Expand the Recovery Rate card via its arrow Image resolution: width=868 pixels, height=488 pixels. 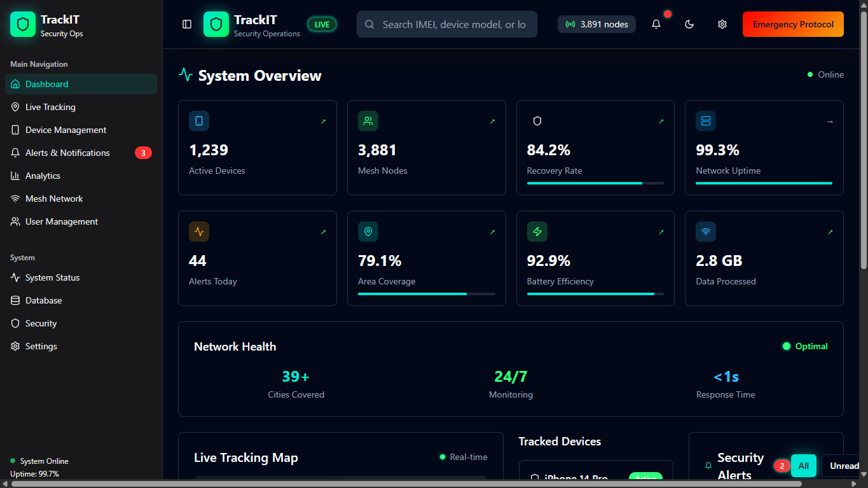coord(661,120)
